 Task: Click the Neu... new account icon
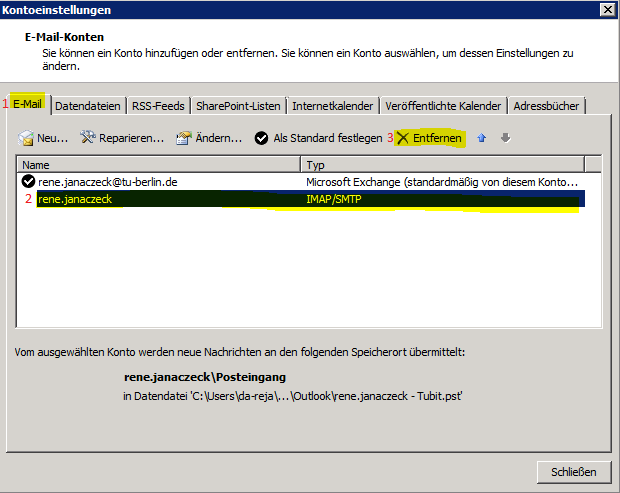(26, 138)
